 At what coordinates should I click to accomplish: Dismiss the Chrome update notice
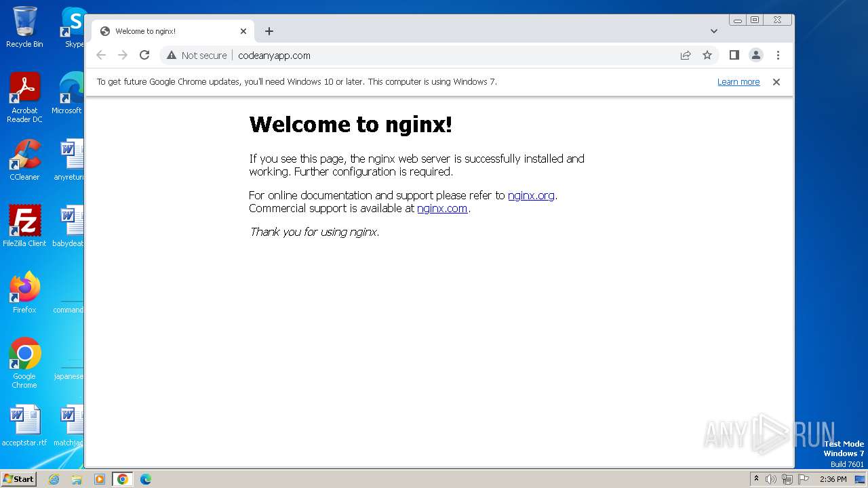(x=776, y=82)
